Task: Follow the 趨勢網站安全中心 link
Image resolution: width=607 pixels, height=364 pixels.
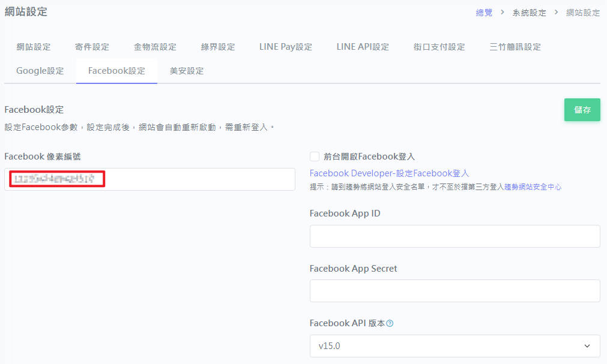Action: pos(533,187)
